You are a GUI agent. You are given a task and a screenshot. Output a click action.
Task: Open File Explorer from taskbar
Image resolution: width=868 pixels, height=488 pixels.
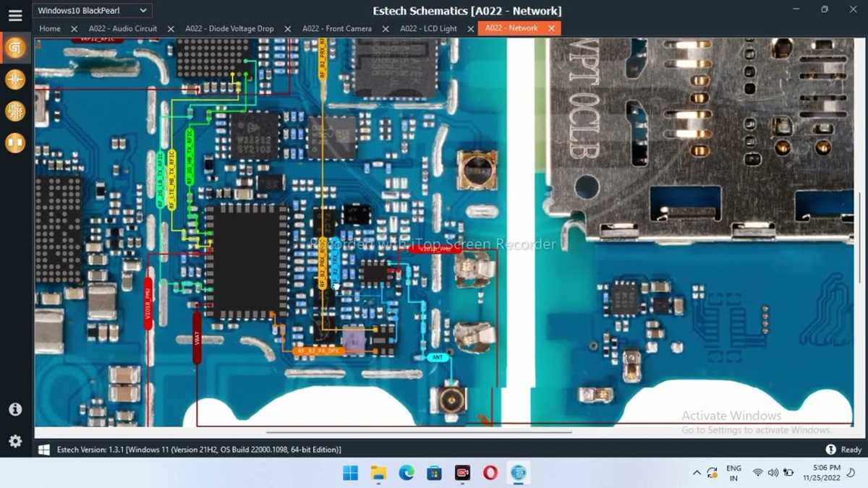(x=378, y=473)
